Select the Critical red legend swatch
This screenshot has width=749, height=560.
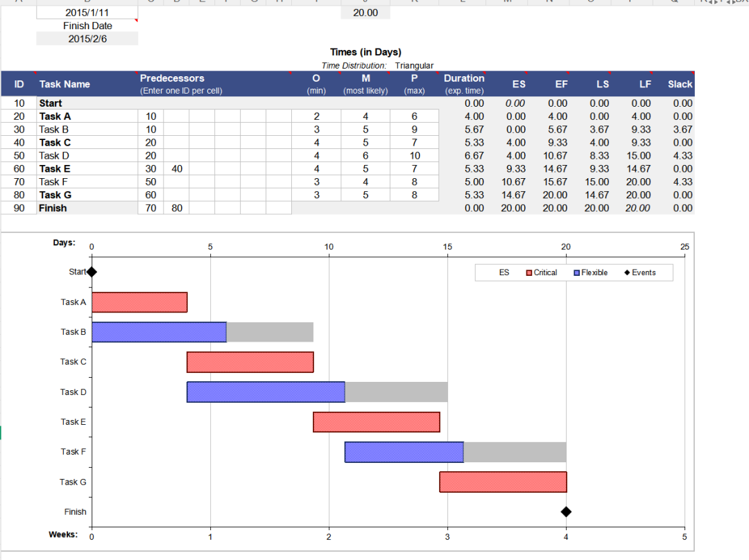[x=529, y=272]
